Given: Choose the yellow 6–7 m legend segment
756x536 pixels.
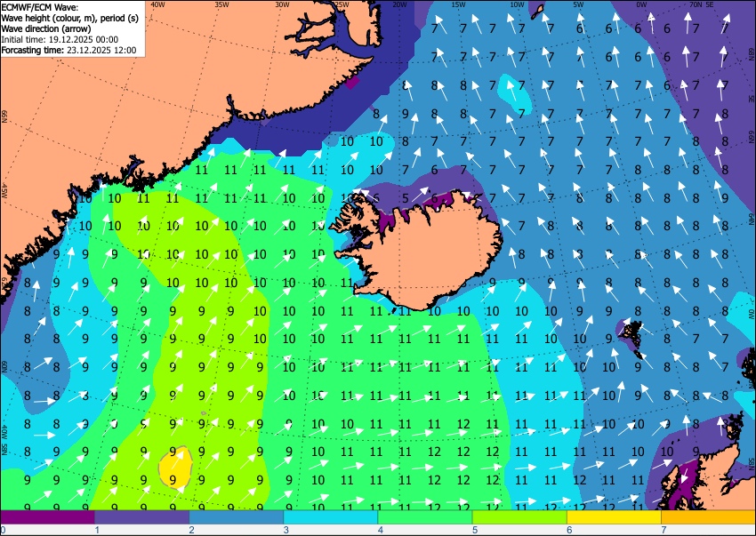Looking at the screenshot, I should click(x=615, y=517).
